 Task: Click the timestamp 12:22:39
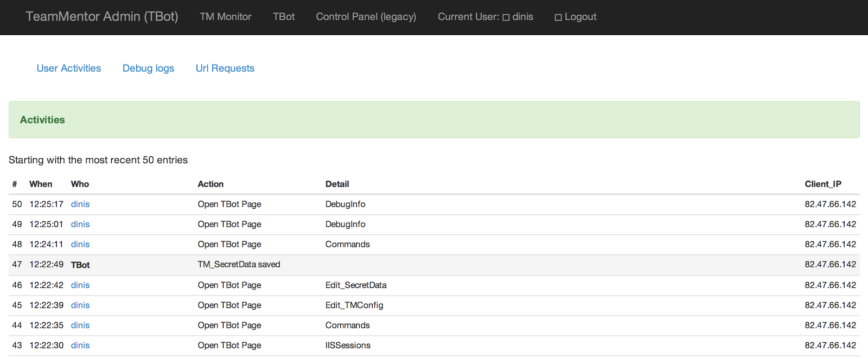pyautogui.click(x=46, y=305)
